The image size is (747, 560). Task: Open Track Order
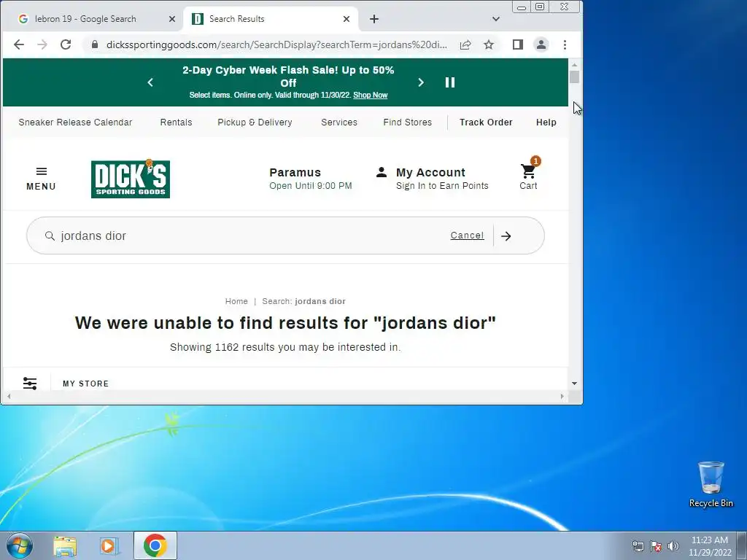(486, 122)
